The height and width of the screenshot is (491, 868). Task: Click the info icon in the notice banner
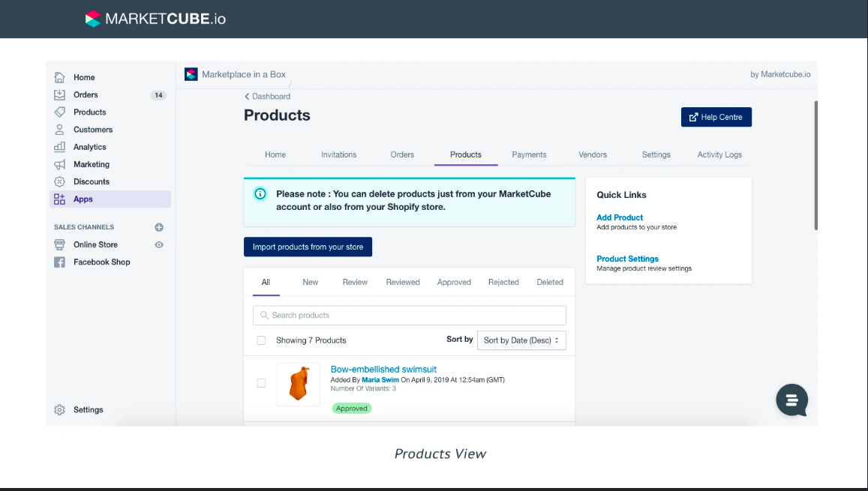(x=260, y=193)
